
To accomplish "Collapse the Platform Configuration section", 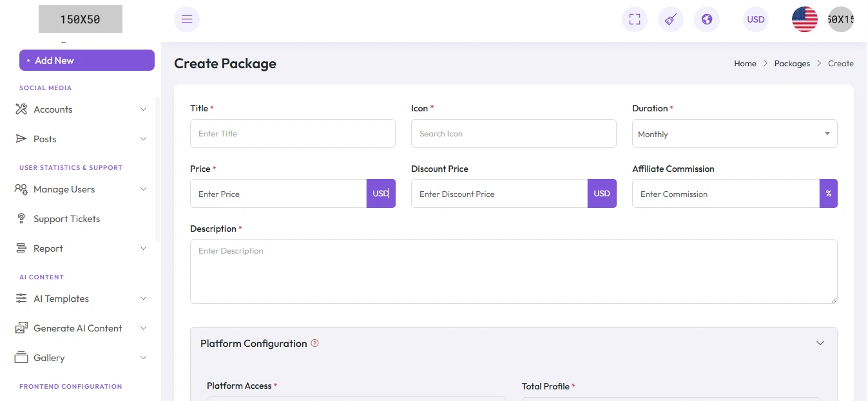I will click(820, 343).
